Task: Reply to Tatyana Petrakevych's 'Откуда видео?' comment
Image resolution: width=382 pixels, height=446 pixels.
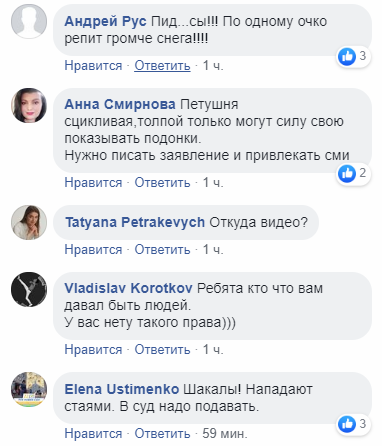Action: point(162,250)
